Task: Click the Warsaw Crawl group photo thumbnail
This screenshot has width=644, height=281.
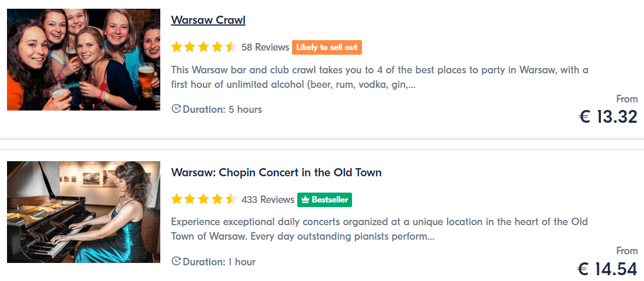Action: point(84,59)
